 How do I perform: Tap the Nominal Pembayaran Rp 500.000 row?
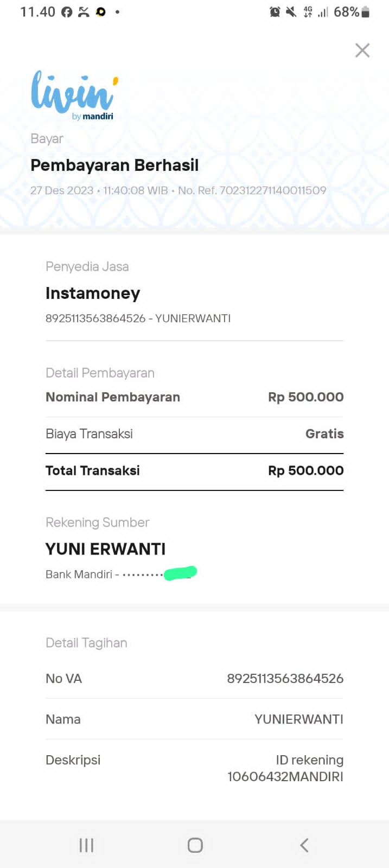tap(194, 397)
